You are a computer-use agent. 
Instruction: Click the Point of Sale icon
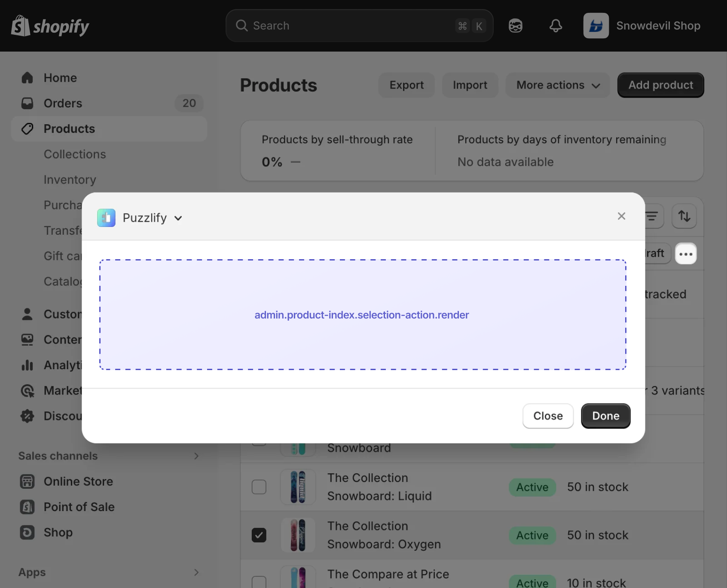click(27, 507)
